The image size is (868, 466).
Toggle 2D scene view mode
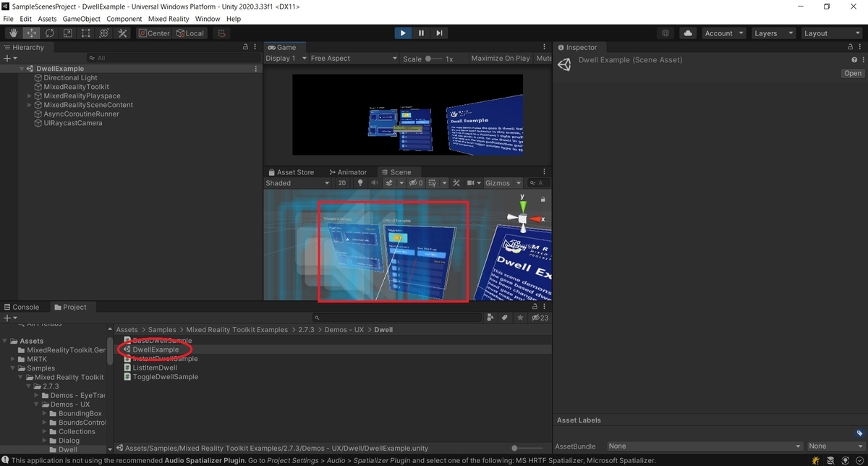(x=342, y=183)
